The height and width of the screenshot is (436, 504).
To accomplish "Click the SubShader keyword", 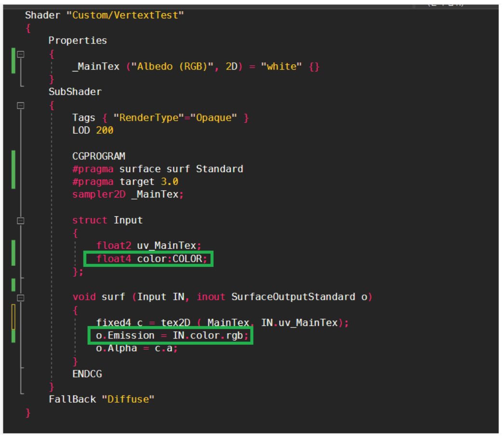I will 75,92.
